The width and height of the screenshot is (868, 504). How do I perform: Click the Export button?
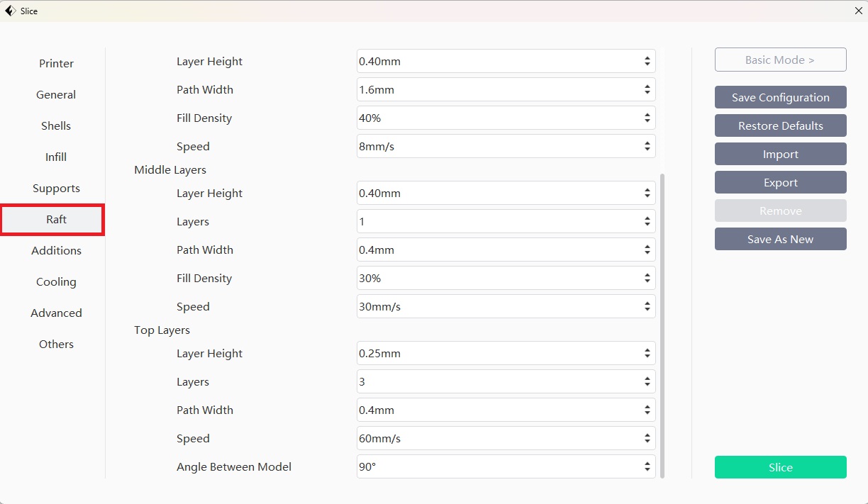tap(780, 183)
